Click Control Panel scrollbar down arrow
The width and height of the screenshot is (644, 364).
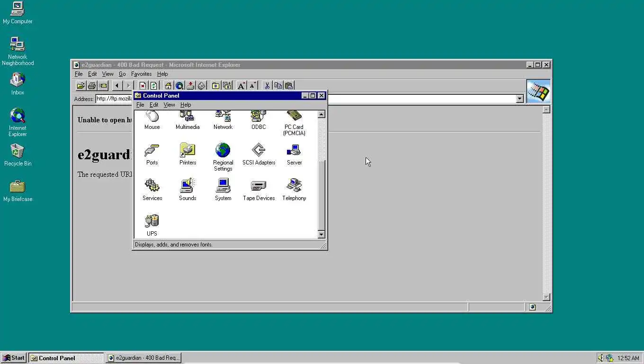(x=322, y=234)
